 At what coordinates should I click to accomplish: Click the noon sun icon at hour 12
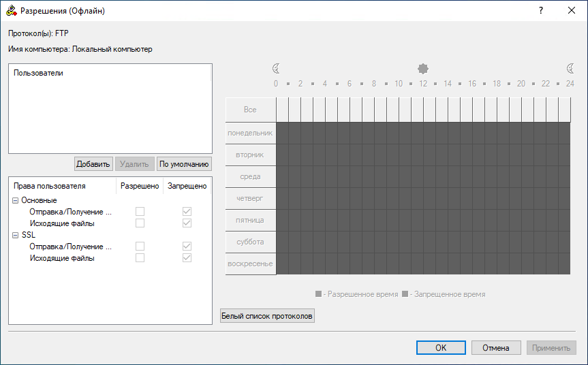pyautogui.click(x=423, y=69)
